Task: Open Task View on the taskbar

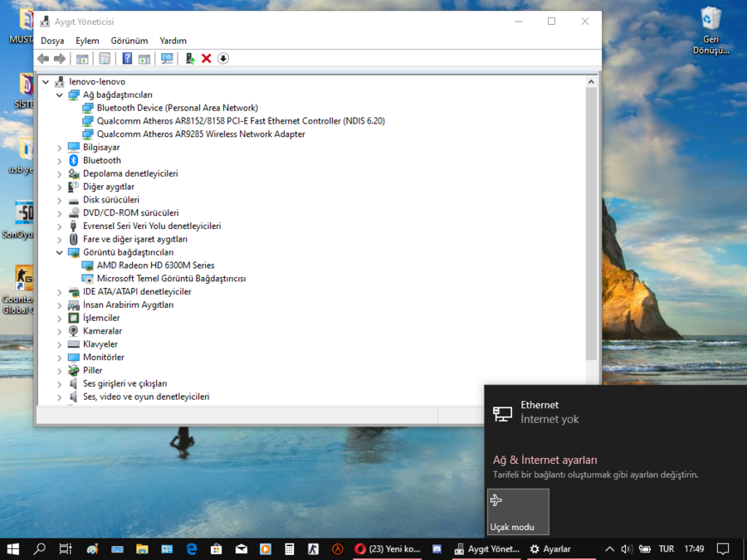Action: (x=66, y=549)
